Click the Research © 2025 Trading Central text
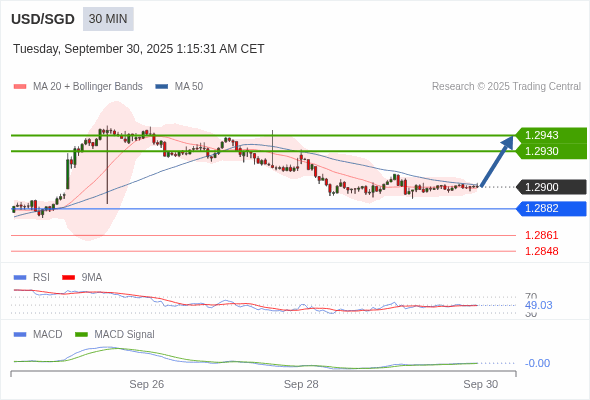590x400 pixels. pos(506,87)
